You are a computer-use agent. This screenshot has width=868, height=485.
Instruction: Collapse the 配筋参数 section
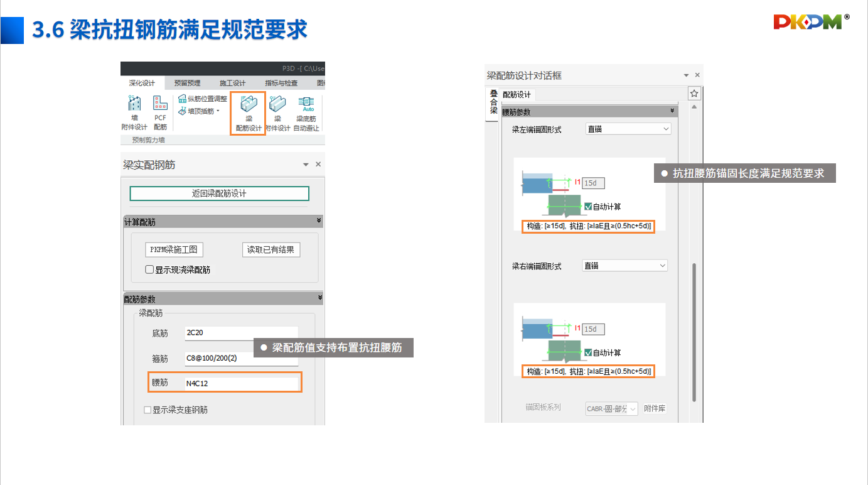pos(319,298)
